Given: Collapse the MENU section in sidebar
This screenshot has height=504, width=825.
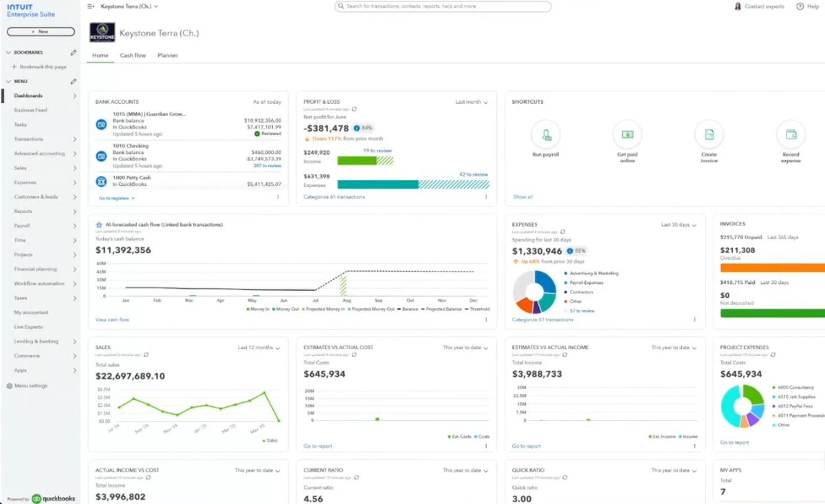Looking at the screenshot, I should tap(8, 81).
